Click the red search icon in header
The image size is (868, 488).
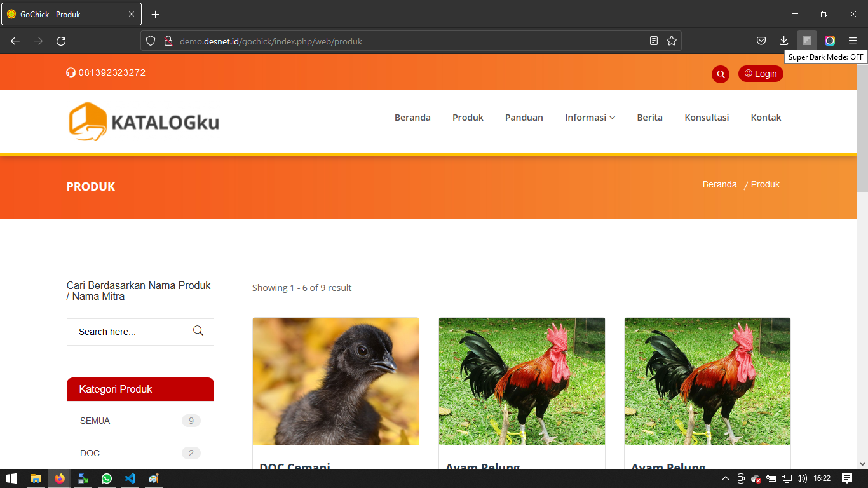(x=721, y=74)
